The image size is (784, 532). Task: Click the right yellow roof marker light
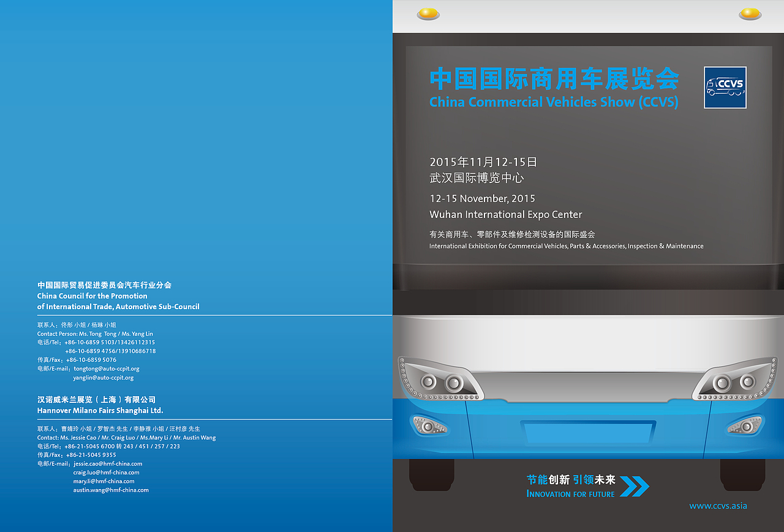(x=750, y=13)
